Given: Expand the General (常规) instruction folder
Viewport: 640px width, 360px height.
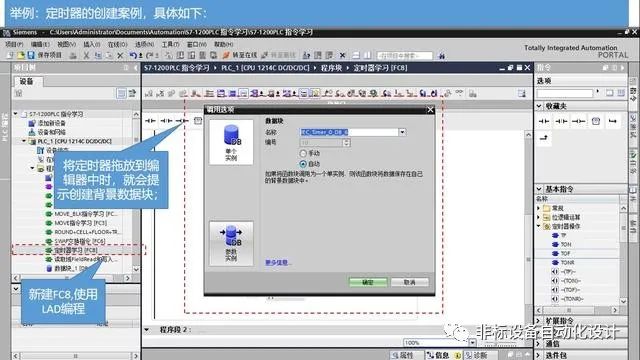Looking at the screenshot, I should click(539, 208).
